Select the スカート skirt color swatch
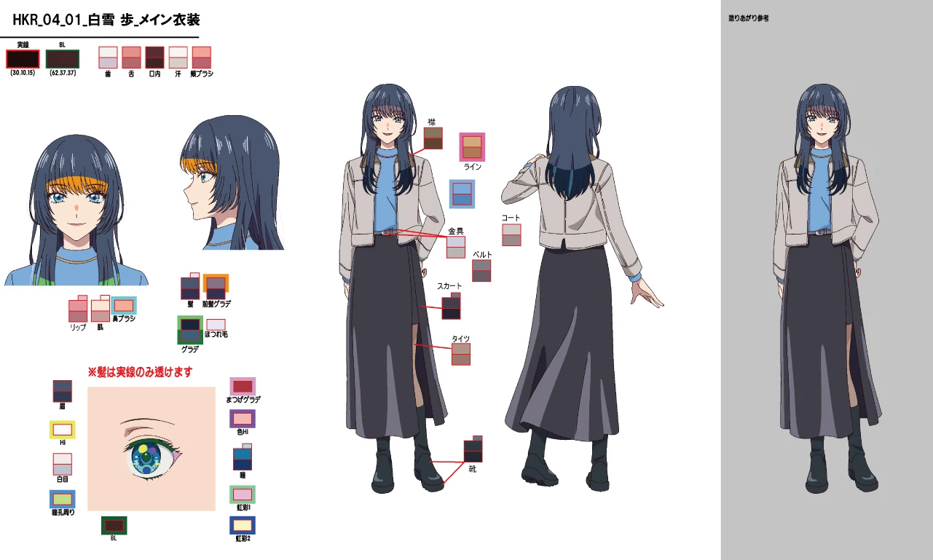This screenshot has width=933, height=560. [x=451, y=307]
